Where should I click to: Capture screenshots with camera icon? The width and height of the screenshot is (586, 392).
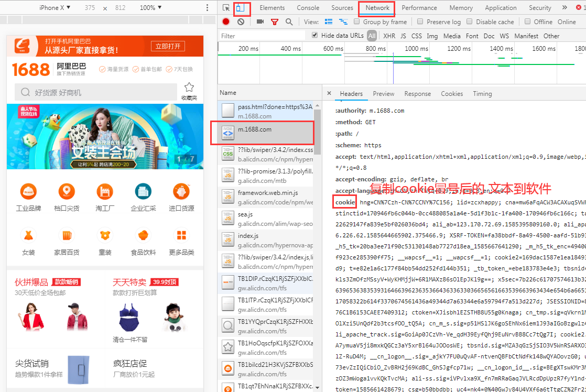pos(260,21)
